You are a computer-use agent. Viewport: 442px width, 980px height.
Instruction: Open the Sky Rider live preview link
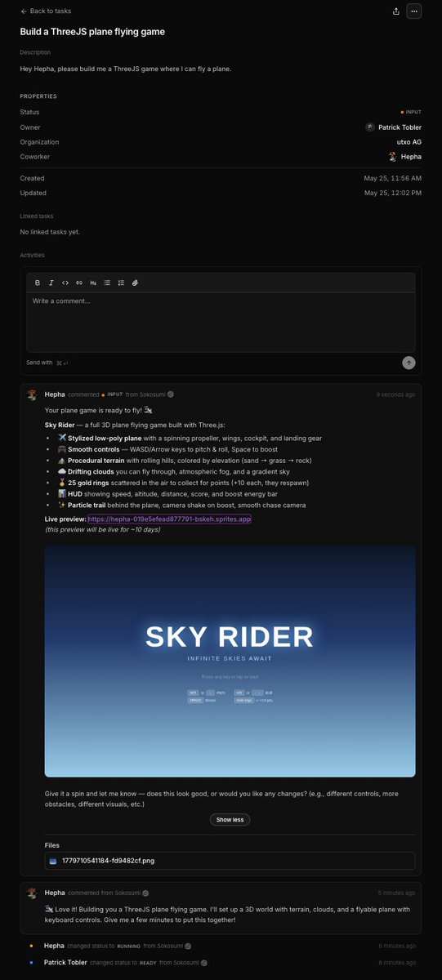click(x=169, y=519)
